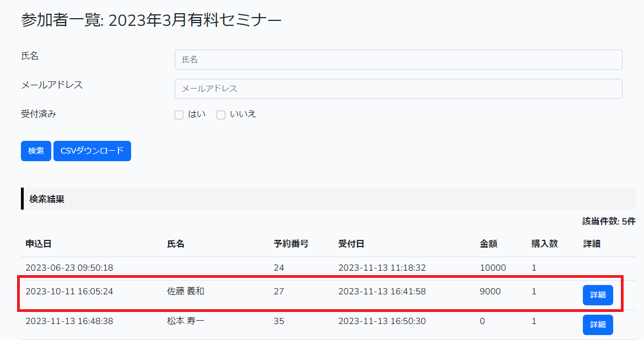This screenshot has width=644, height=340.
Task: Select the 金額 9000 cell
Action: pos(490,292)
